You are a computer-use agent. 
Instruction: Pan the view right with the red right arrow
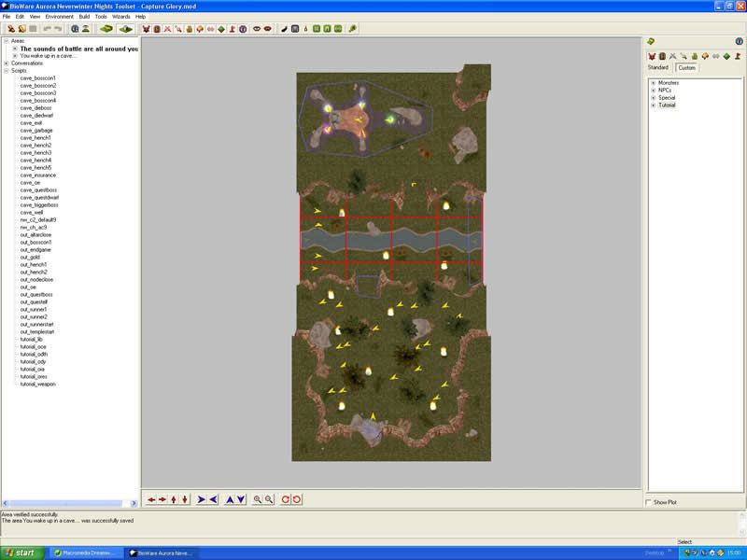(x=162, y=499)
